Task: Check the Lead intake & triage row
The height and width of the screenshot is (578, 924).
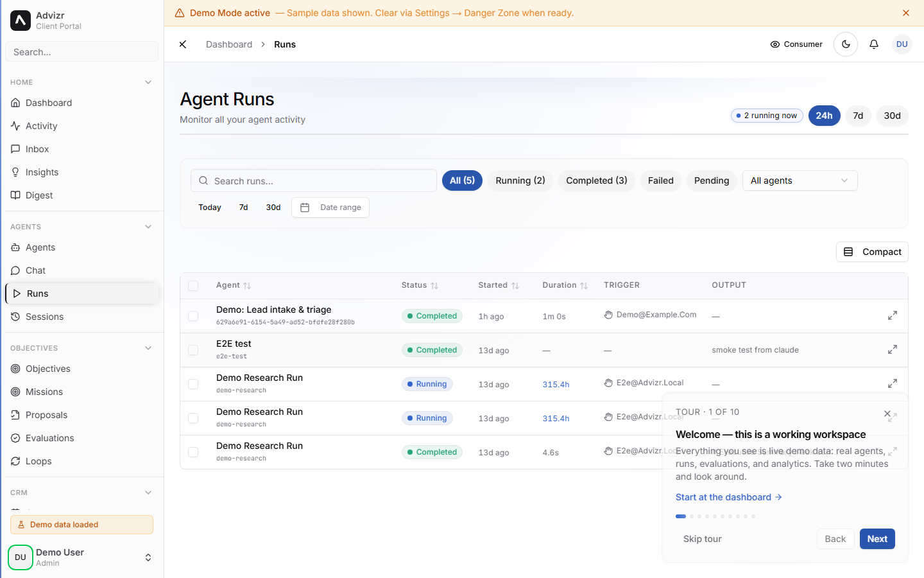Action: point(193,316)
